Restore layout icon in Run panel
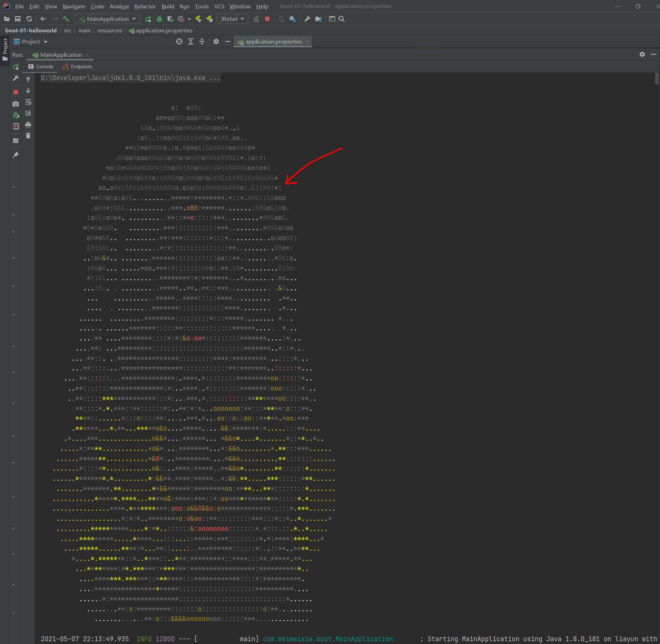The image size is (660, 644). (16, 141)
